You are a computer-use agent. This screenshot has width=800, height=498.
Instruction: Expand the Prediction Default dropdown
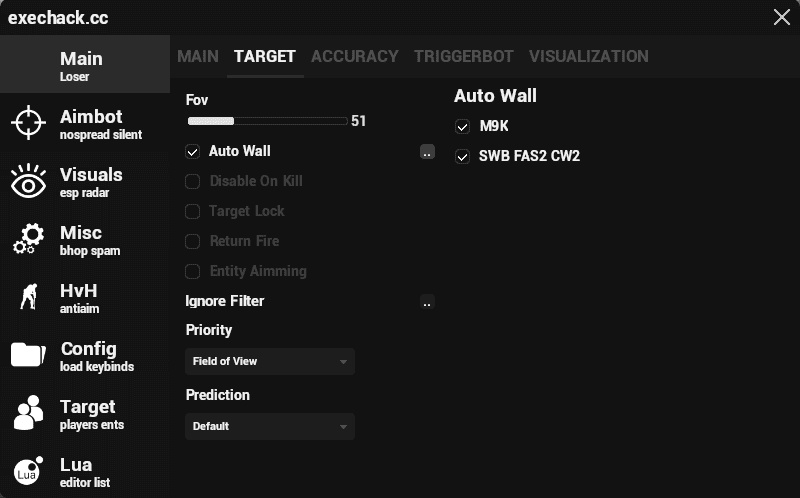[x=270, y=426]
